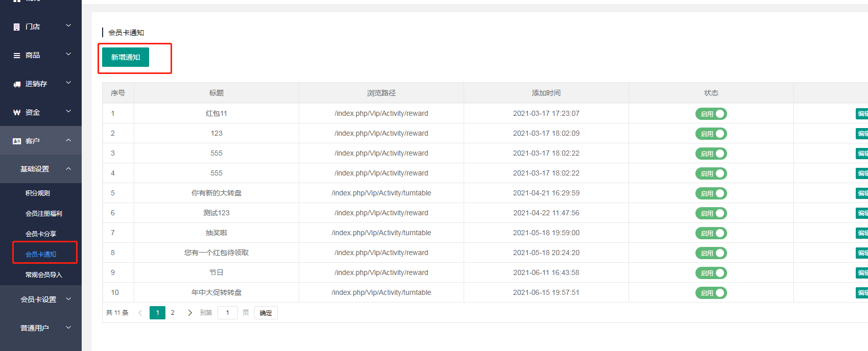
Task: Expand the 门店 menu chevron
Action: (x=68, y=26)
